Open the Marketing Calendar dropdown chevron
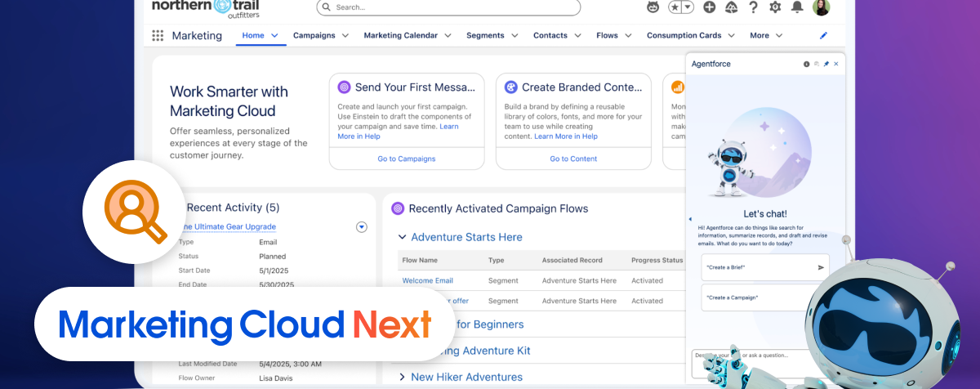Screen dimensions: 980x389 click(448, 36)
